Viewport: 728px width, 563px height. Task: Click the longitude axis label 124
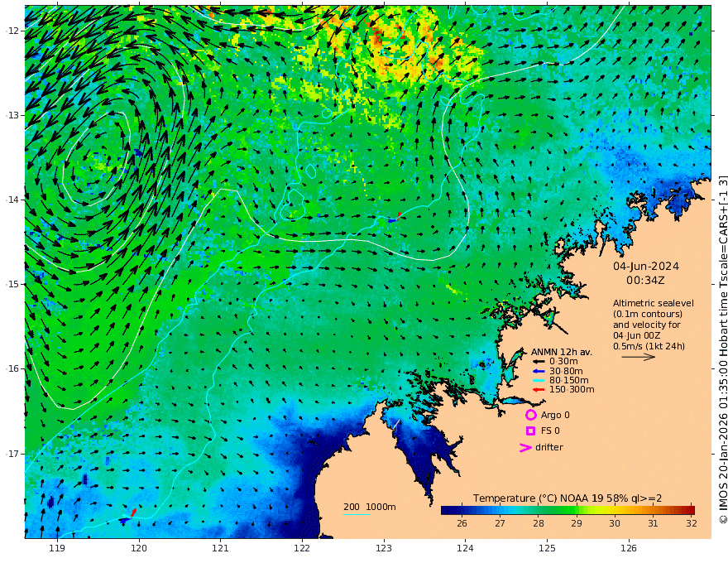click(465, 549)
